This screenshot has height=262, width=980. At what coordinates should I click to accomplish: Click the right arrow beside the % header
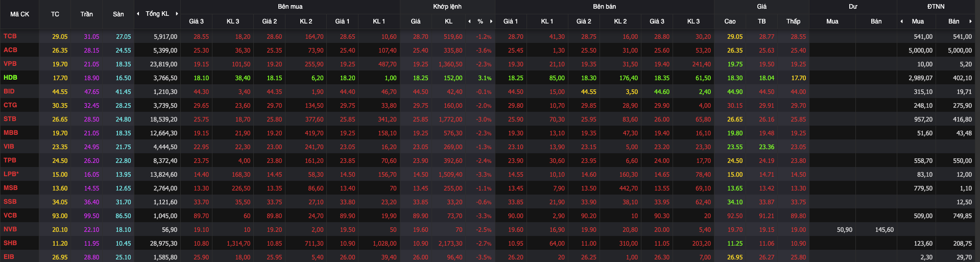click(491, 21)
